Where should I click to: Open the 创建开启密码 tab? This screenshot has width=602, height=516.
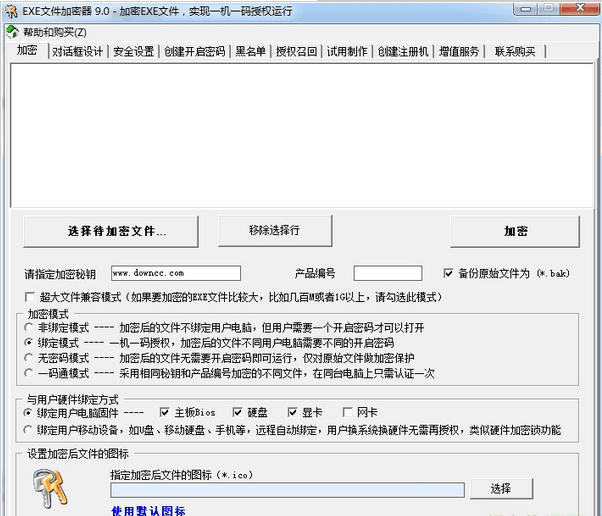195,51
